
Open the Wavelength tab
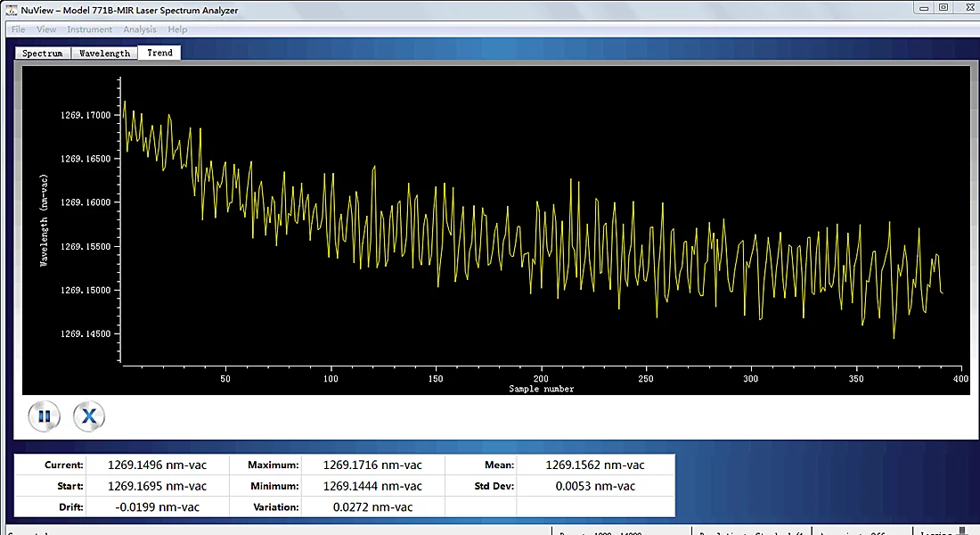(104, 53)
